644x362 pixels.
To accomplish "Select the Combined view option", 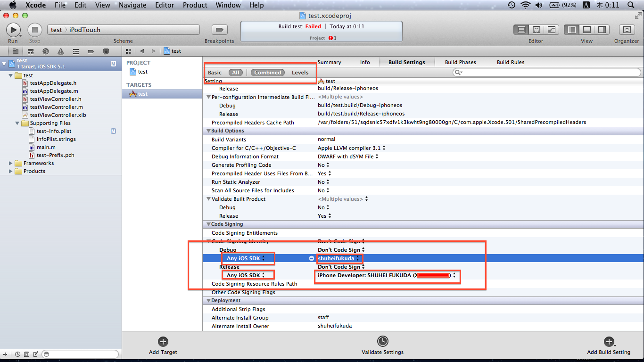I will [268, 73].
